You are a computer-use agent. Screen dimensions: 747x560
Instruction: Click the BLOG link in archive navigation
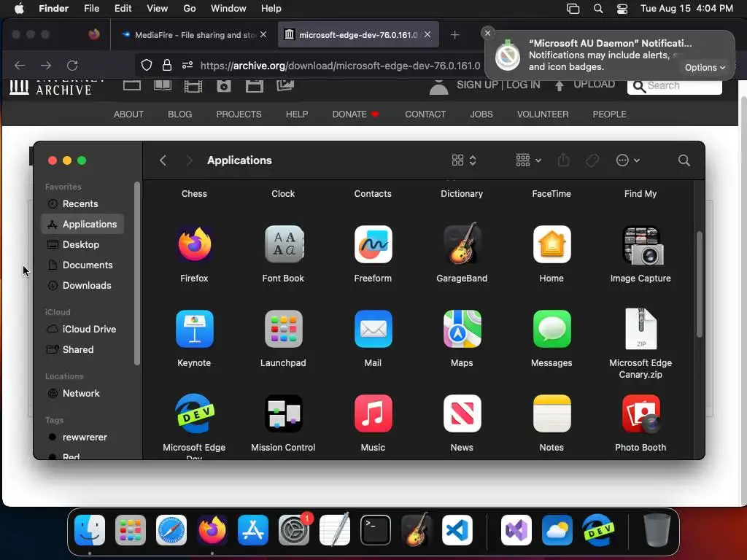click(x=180, y=114)
